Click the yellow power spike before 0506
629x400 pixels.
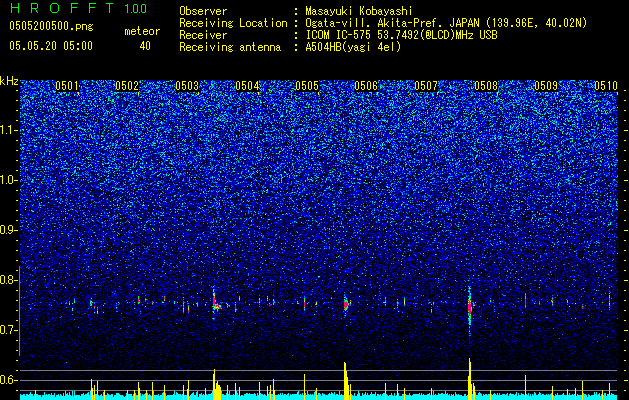345,381
